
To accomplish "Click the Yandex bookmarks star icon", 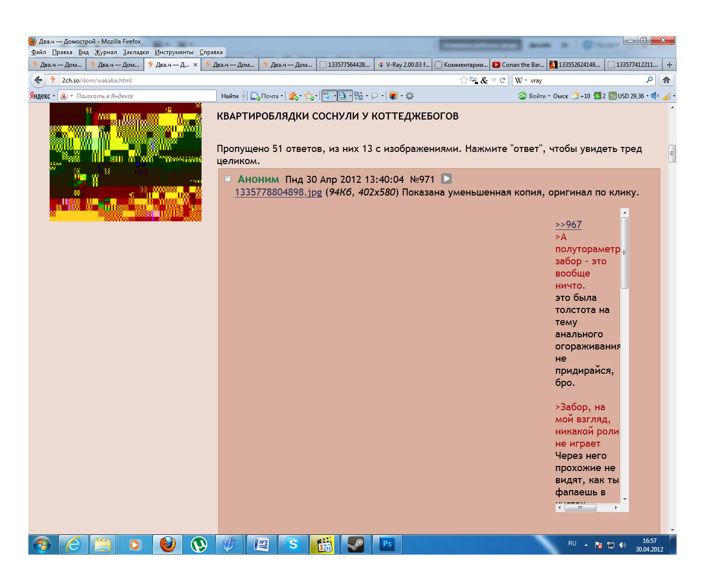I will 309,96.
